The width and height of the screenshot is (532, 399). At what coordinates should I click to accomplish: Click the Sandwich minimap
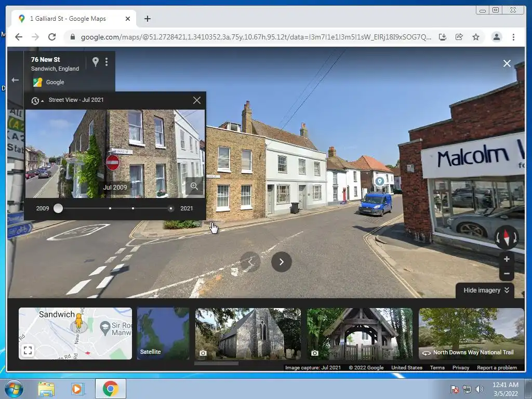pos(75,334)
